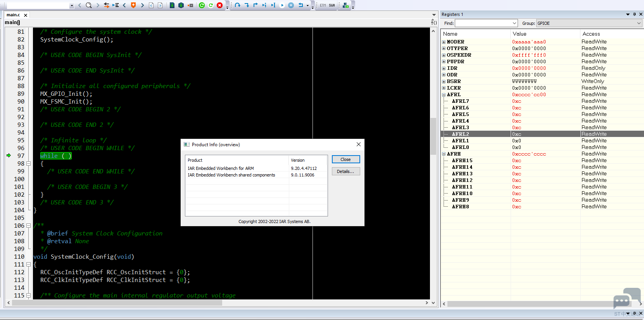
Task: Click the Value column header
Action: (520, 34)
